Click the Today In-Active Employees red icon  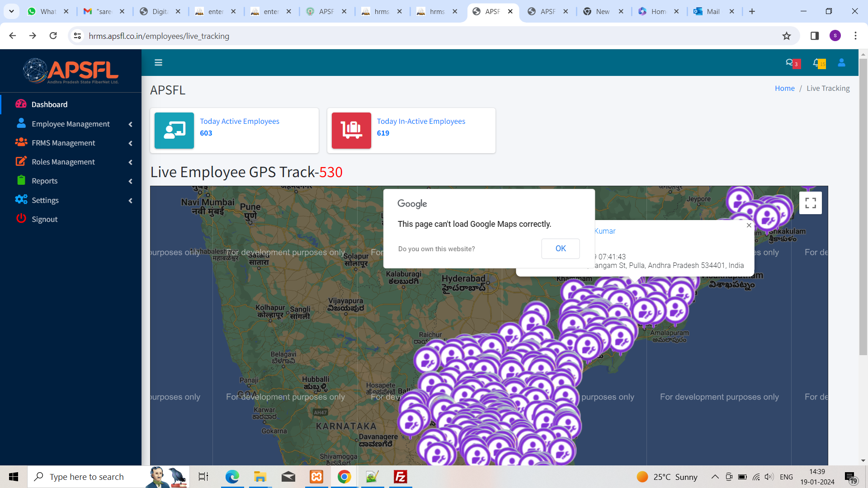[351, 131]
